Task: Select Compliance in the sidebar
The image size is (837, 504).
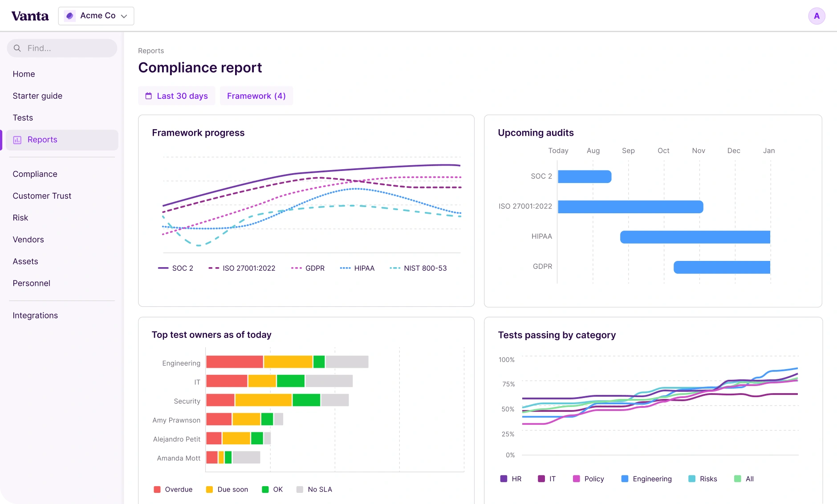Action: 35,174
